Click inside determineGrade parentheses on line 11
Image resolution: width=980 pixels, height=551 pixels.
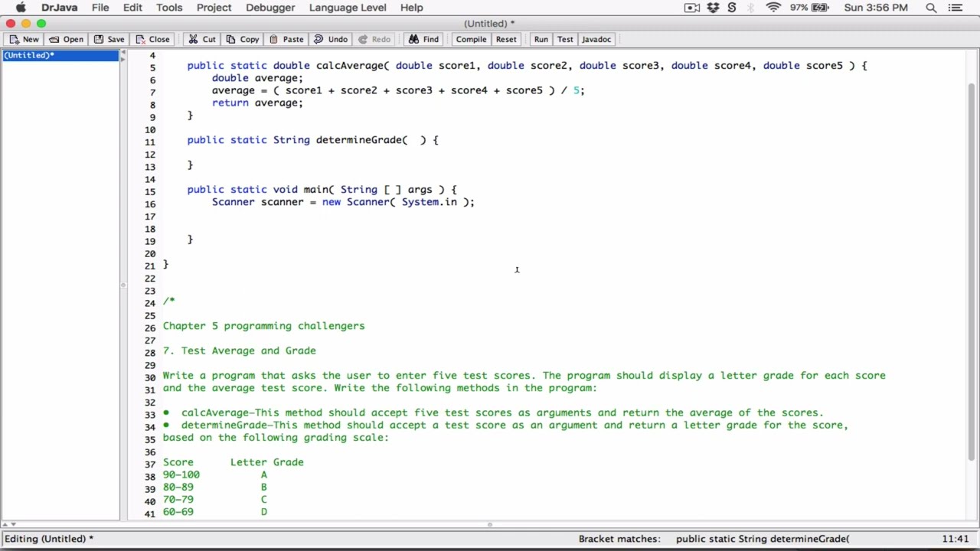click(x=414, y=140)
